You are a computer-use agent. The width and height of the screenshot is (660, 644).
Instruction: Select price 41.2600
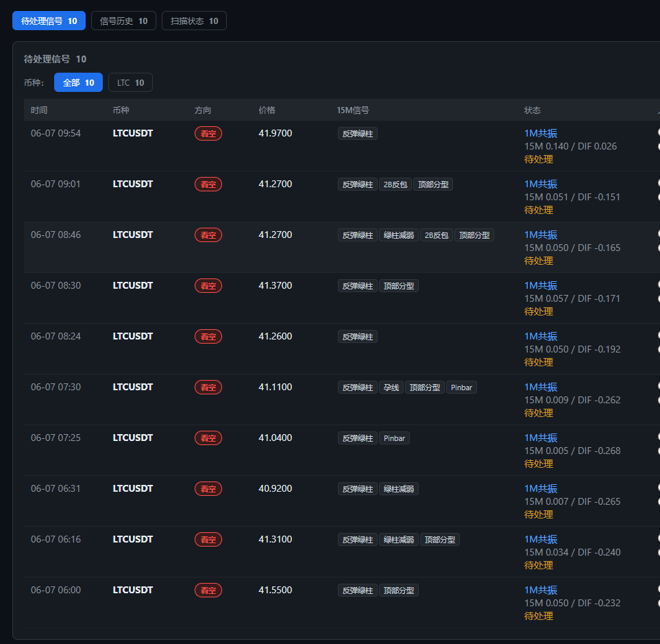[x=275, y=337]
